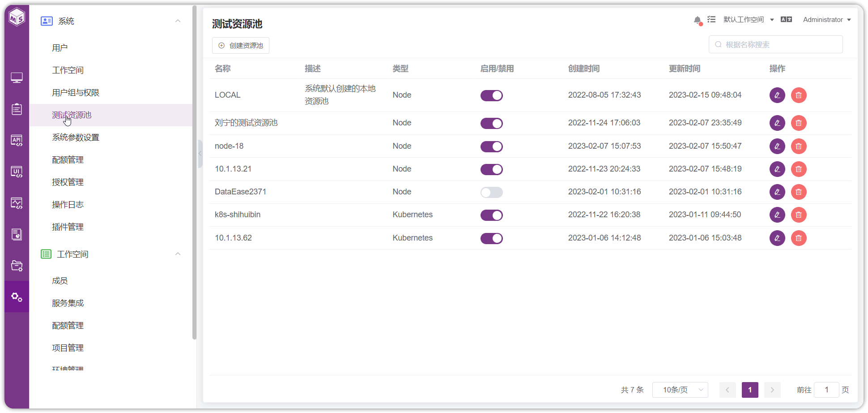Toggle the node-18 enable switch
Viewport: 868px width, 413px height.
click(492, 146)
